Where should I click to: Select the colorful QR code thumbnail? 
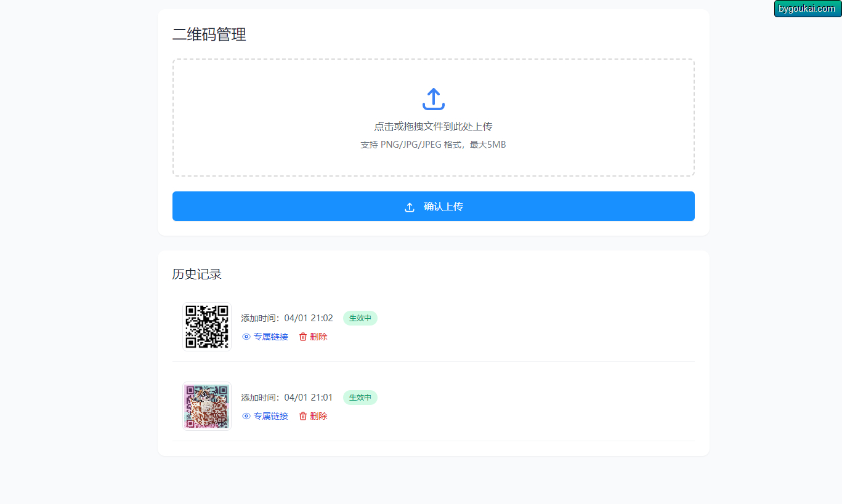(x=207, y=406)
